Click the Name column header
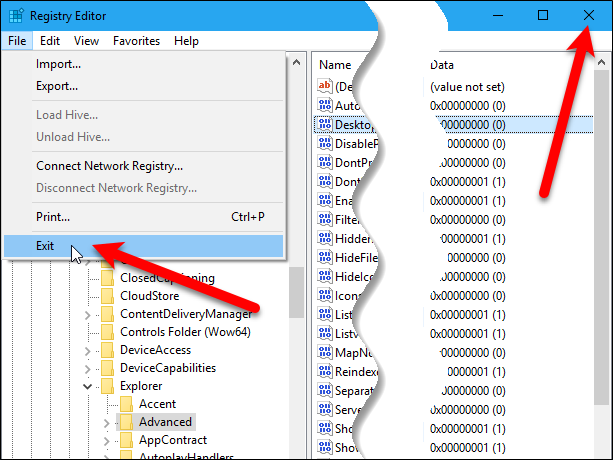Viewport: 613px width, 460px height. click(335, 65)
